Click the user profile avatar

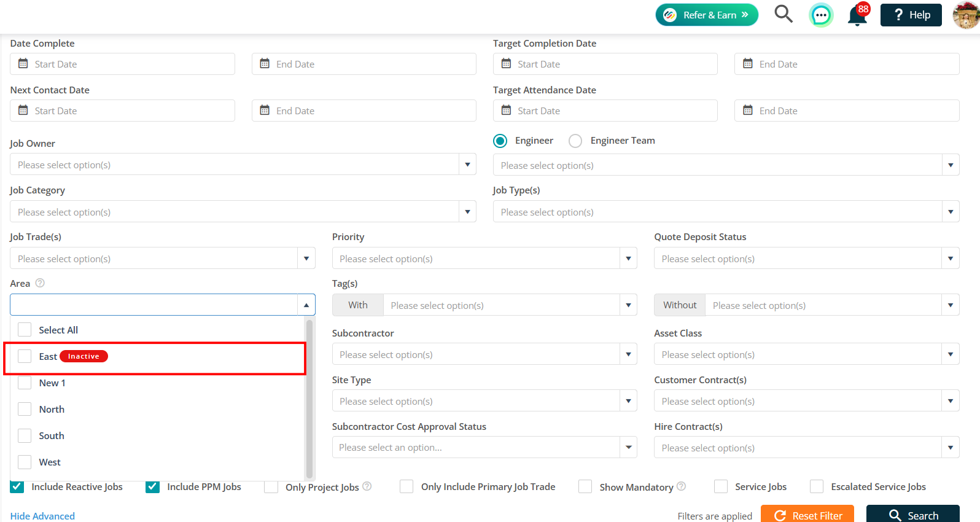966,15
